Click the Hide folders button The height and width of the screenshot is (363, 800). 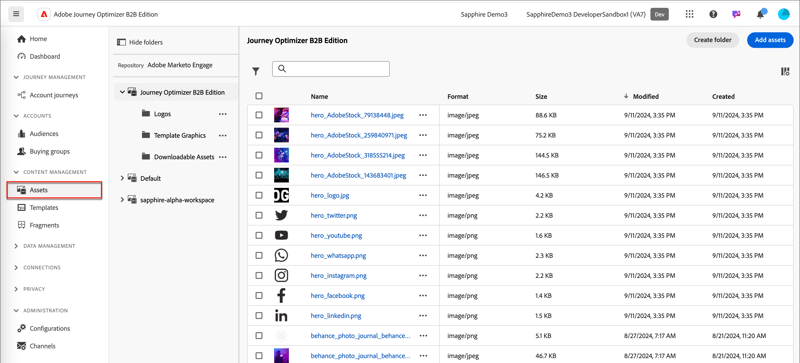140,42
